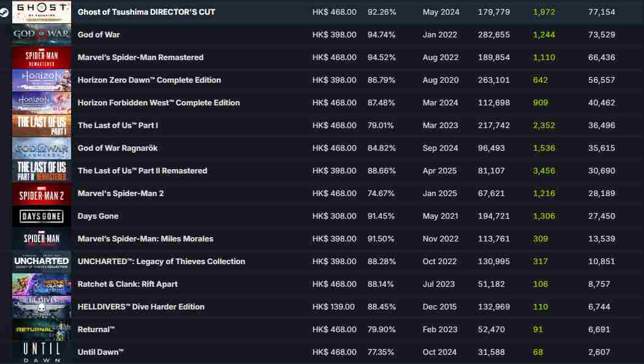Image resolution: width=644 pixels, height=364 pixels.
Task: Click the Steam logo icon beside Ghost of Tsushima
Action: (4, 12)
